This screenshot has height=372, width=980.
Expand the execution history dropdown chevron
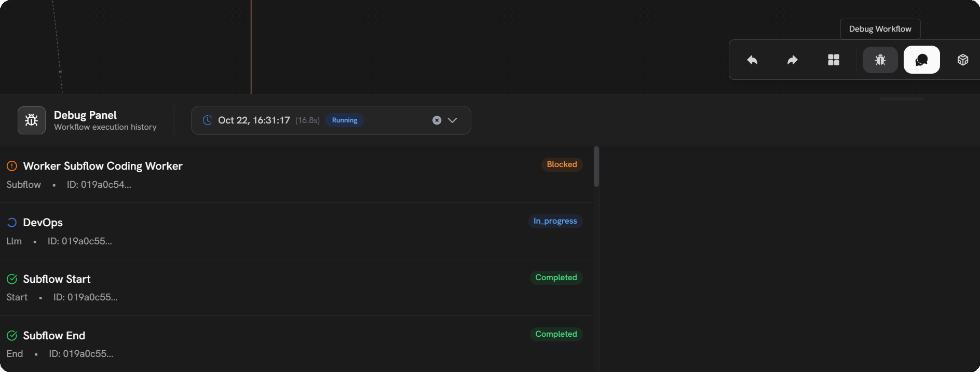(x=453, y=120)
